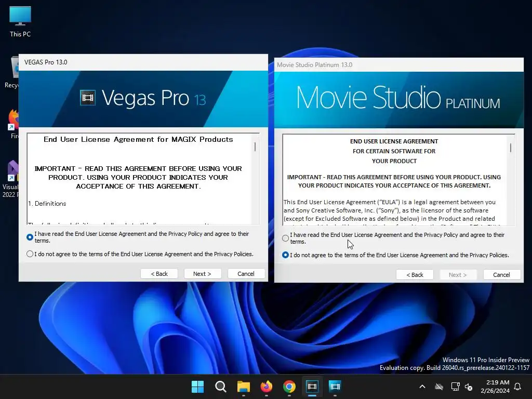Switch to the Movie Studio installer taskbar icon

click(x=335, y=387)
